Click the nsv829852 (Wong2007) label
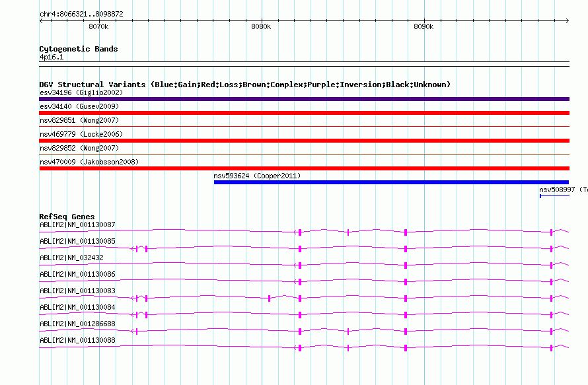588x385 pixels. click(79, 148)
